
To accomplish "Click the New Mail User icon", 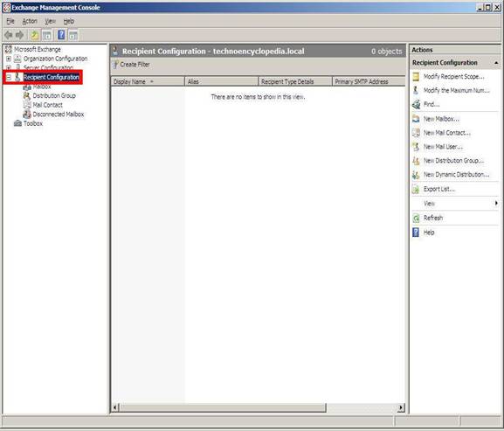I will point(416,147).
